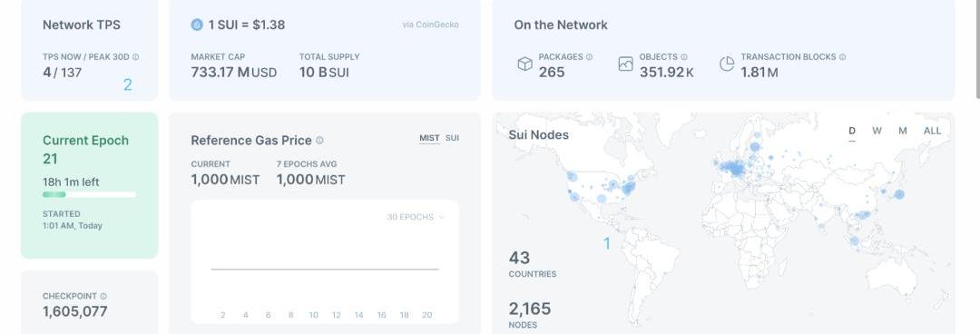Screen dimensions: 980x334
Task: Click the Packages cube icon
Action: pyautogui.click(x=525, y=64)
